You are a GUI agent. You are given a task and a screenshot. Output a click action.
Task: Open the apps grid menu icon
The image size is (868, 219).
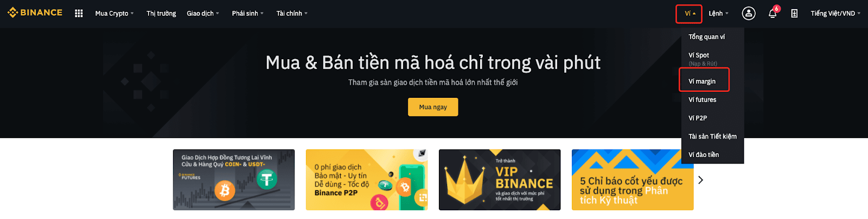pos(79,13)
